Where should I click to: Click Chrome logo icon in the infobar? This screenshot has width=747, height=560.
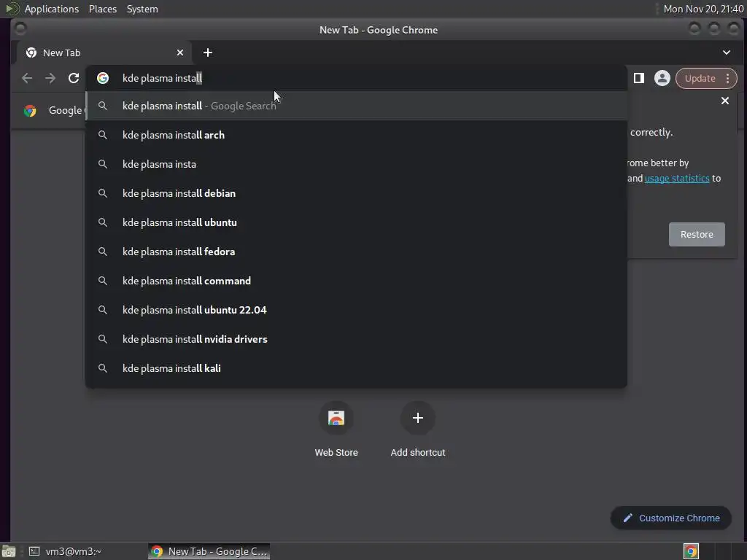pyautogui.click(x=30, y=111)
